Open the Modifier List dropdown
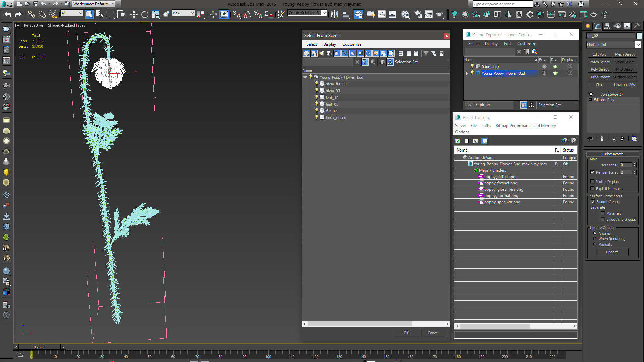This screenshot has width=644, height=362. (613, 45)
